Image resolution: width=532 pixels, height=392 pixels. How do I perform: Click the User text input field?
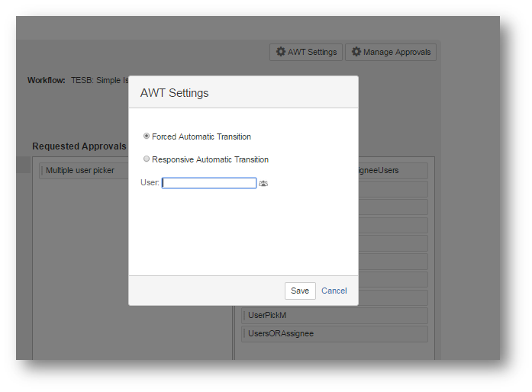(209, 183)
